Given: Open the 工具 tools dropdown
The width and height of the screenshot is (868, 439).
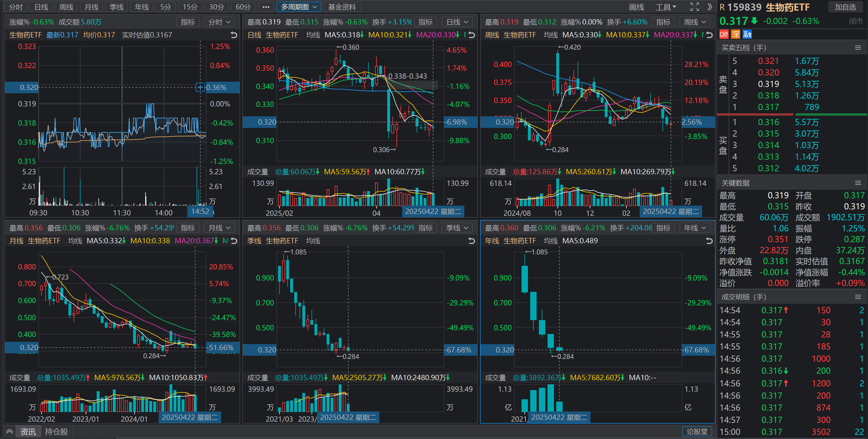Looking at the screenshot, I should [666, 7].
